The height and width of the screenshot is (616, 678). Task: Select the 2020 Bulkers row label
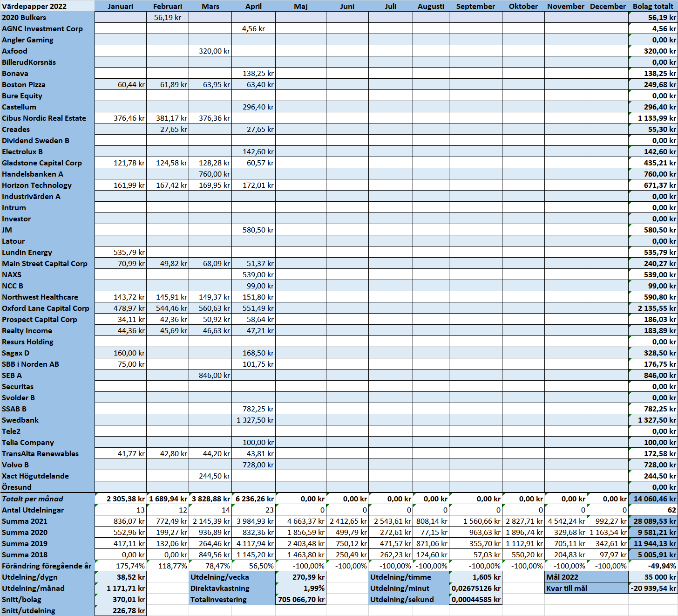pos(47,17)
